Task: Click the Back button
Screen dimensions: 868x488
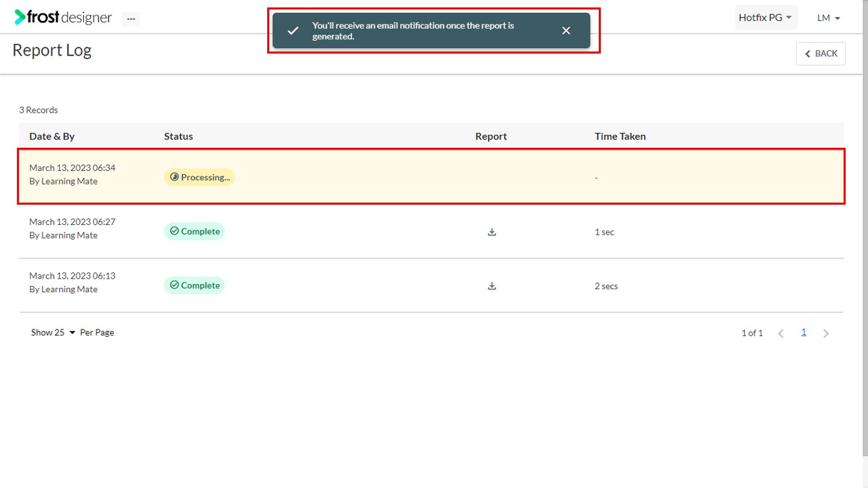Action: (x=821, y=54)
